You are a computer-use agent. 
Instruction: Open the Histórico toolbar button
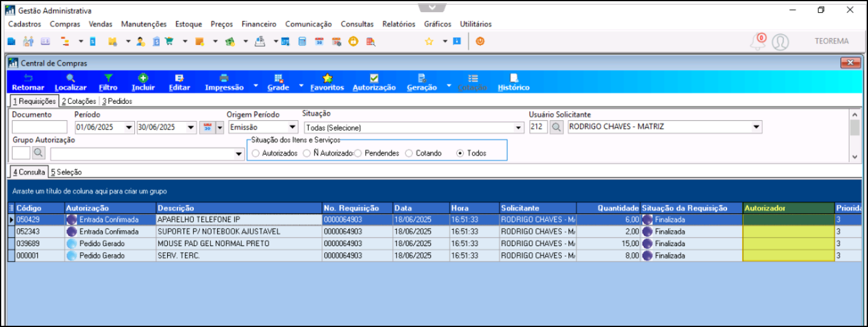tap(514, 83)
